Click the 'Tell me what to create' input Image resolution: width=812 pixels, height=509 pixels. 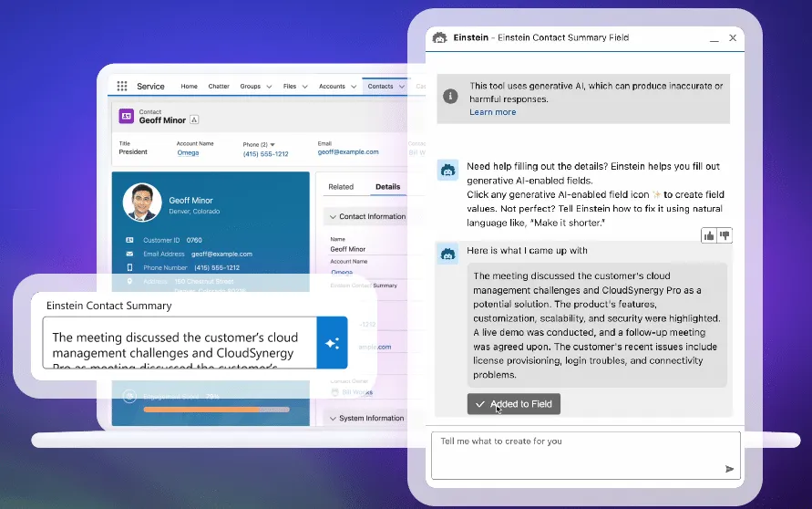[586, 455]
